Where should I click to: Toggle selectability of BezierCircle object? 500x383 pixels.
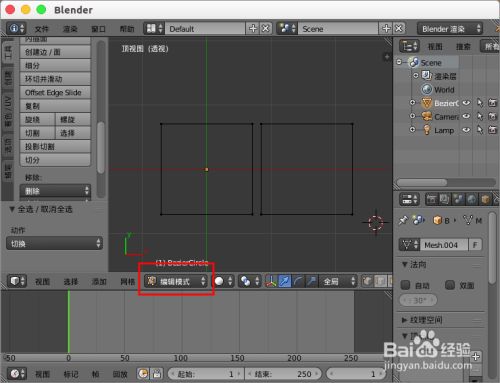480,103
